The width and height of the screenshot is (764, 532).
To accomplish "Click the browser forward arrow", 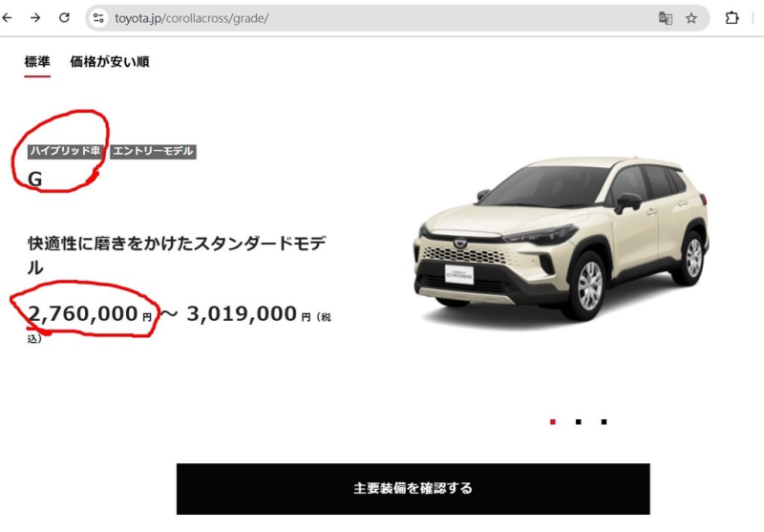I will click(x=35, y=18).
